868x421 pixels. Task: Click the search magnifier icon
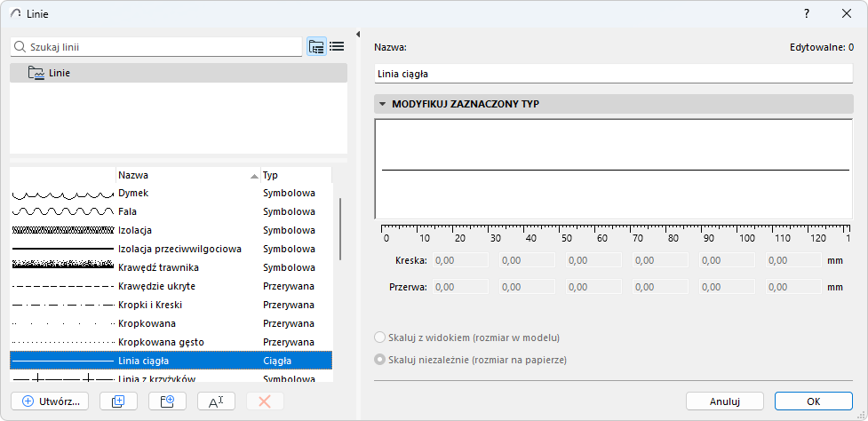20,47
